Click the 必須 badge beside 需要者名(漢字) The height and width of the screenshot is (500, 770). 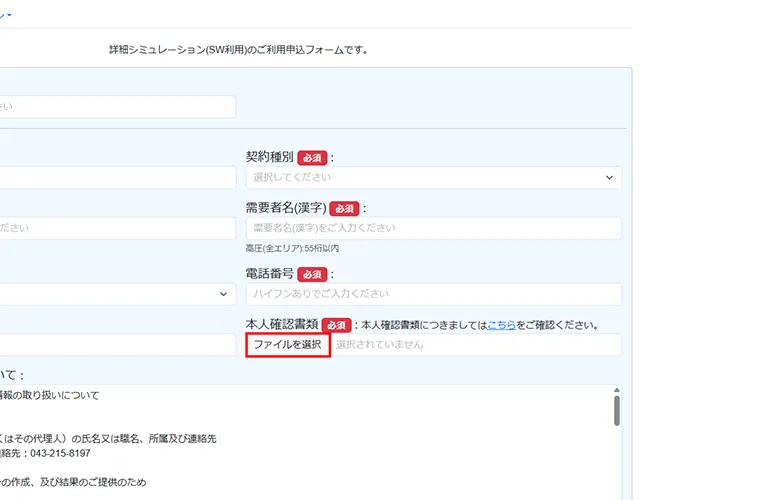pyautogui.click(x=344, y=209)
